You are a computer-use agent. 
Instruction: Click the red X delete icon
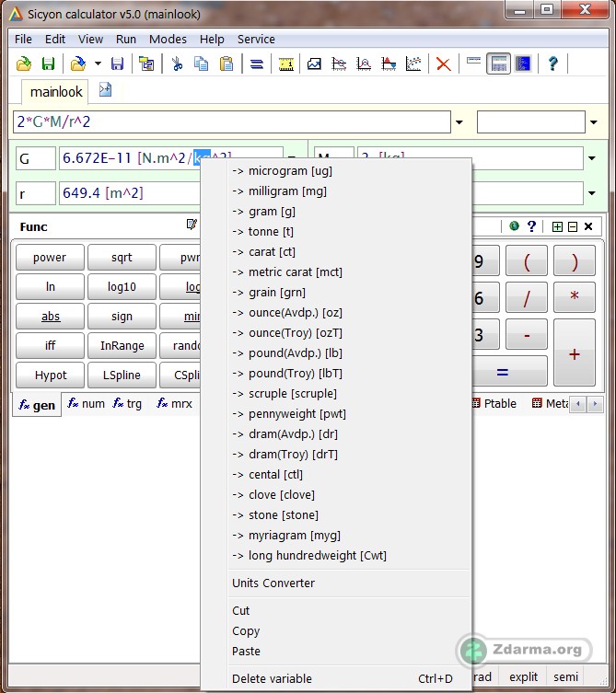(x=443, y=64)
